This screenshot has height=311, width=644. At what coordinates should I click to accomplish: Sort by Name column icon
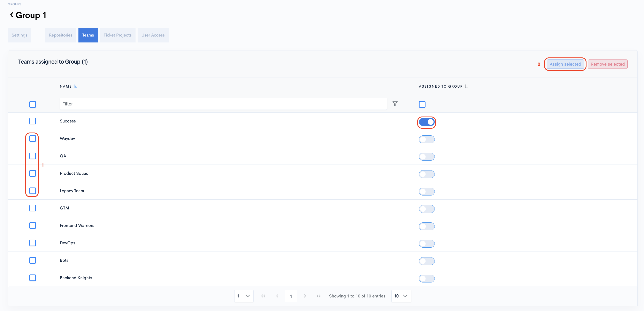(x=75, y=86)
